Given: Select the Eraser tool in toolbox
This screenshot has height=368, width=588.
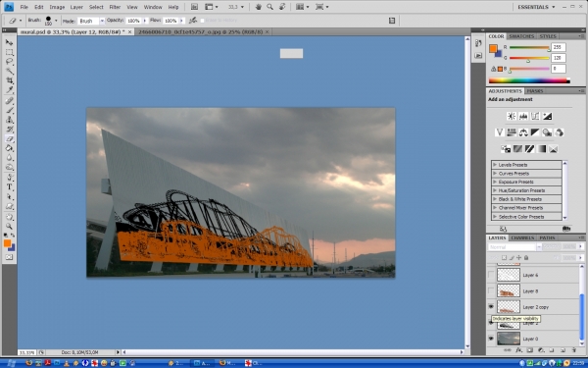Looking at the screenshot, I should click(x=10, y=139).
